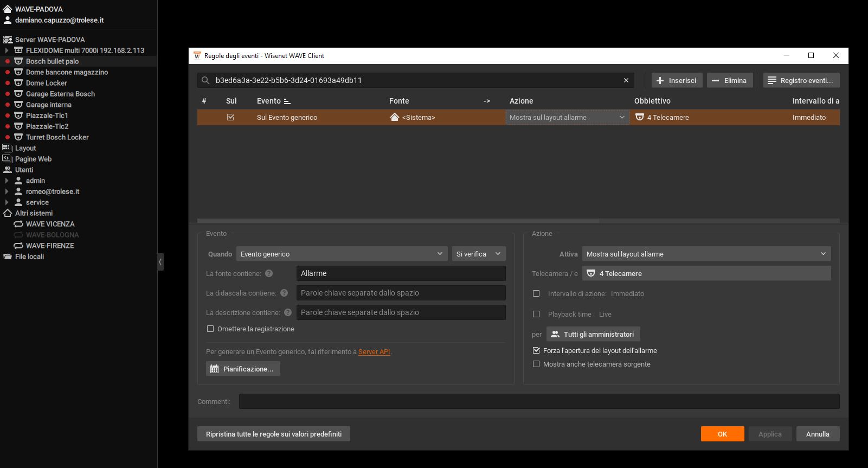Focus the La fonte contiene field
This screenshot has height=468, width=868.
(401, 273)
